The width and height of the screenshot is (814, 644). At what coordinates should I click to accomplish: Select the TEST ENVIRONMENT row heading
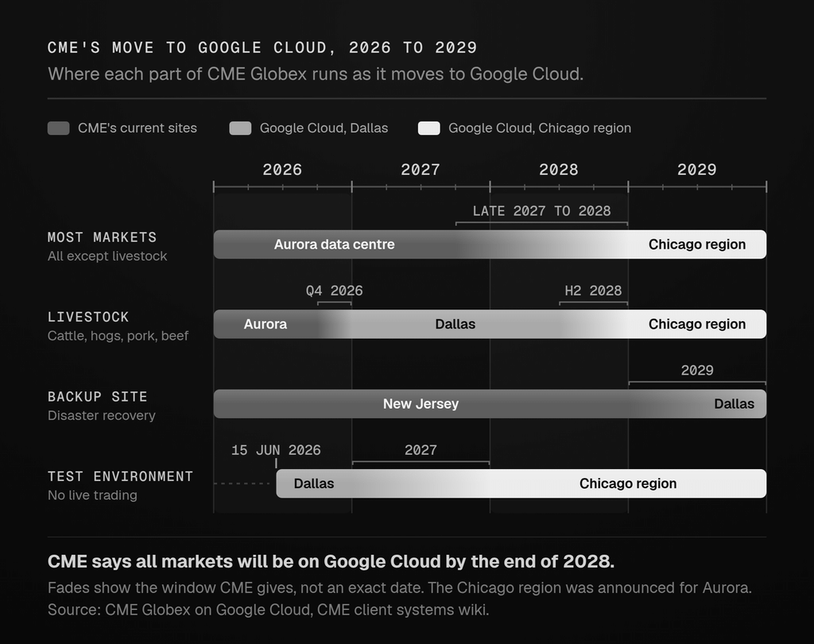[x=121, y=476]
